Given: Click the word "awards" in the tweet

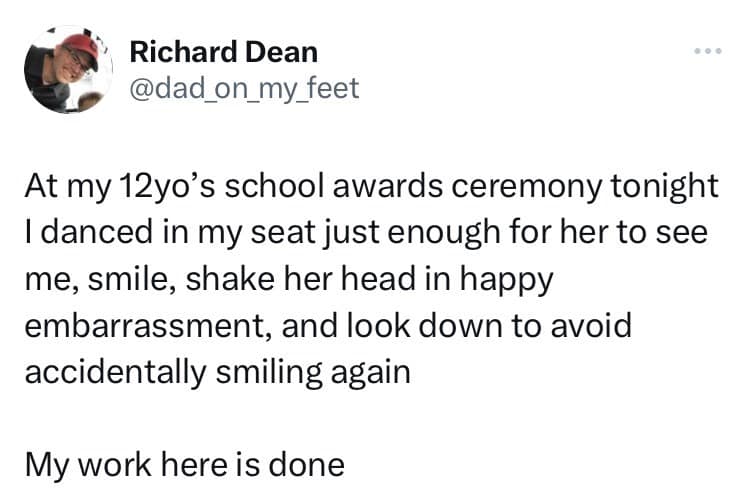Looking at the screenshot, I should [x=387, y=186].
